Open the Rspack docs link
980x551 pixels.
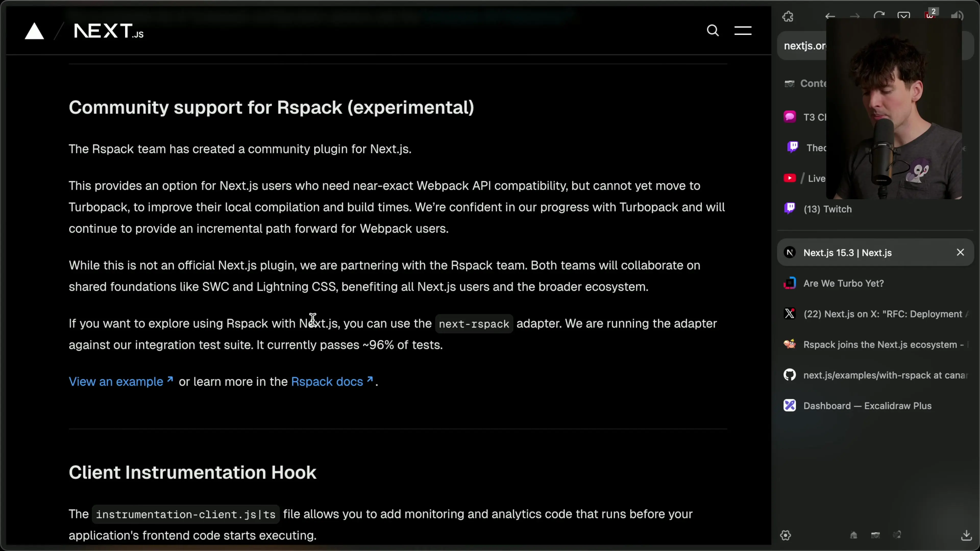pyautogui.click(x=332, y=381)
